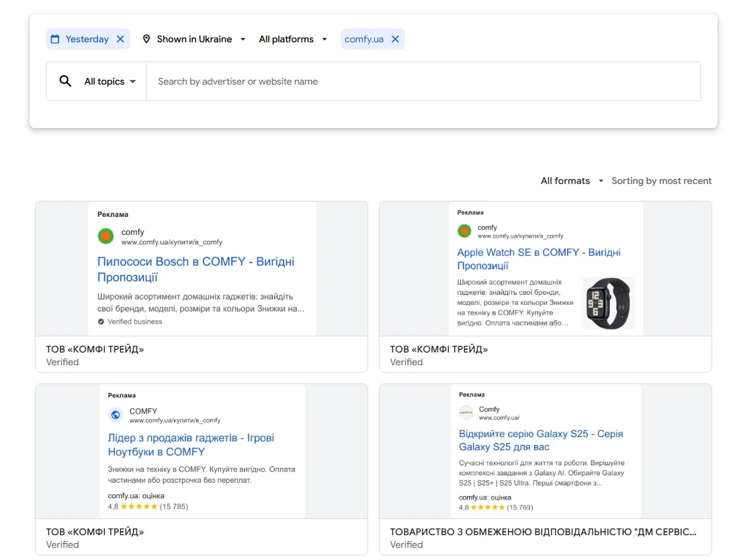Remove the Yesterday date filter
Image resolution: width=729 pixels, height=560 pixels.
point(120,39)
